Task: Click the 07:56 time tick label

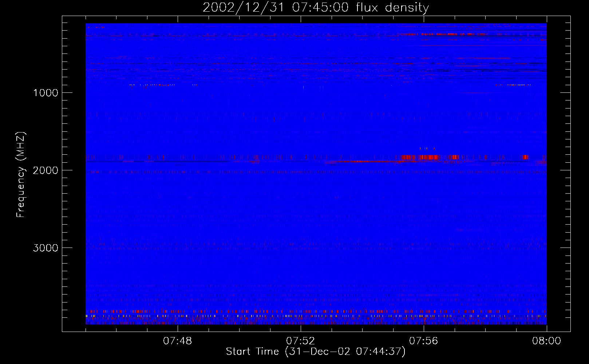Action: 424,341
